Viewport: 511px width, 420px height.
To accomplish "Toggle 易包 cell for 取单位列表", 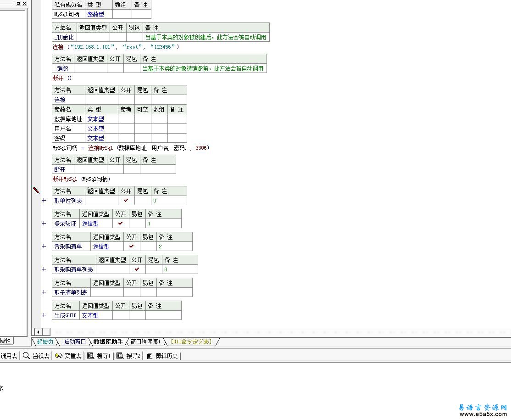I will (143, 201).
